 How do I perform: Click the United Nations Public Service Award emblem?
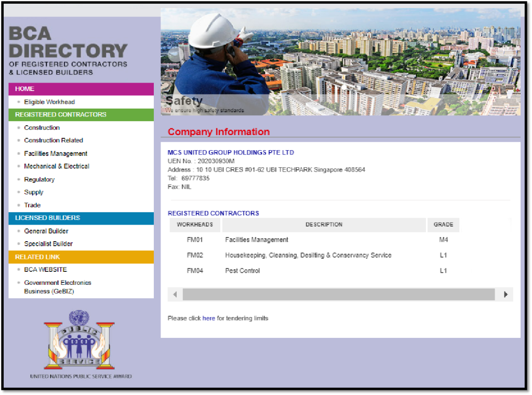pos(79,340)
